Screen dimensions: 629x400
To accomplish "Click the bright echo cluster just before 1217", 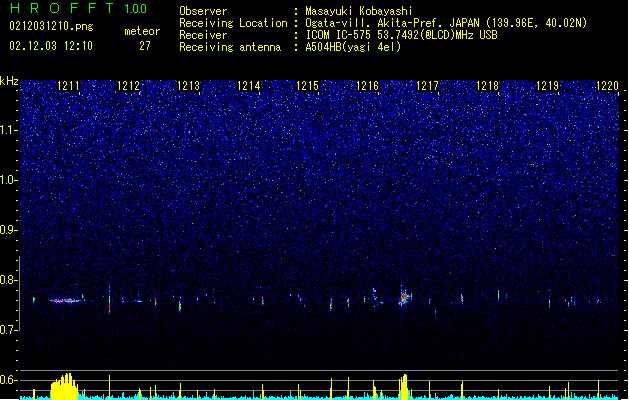I will (x=404, y=298).
